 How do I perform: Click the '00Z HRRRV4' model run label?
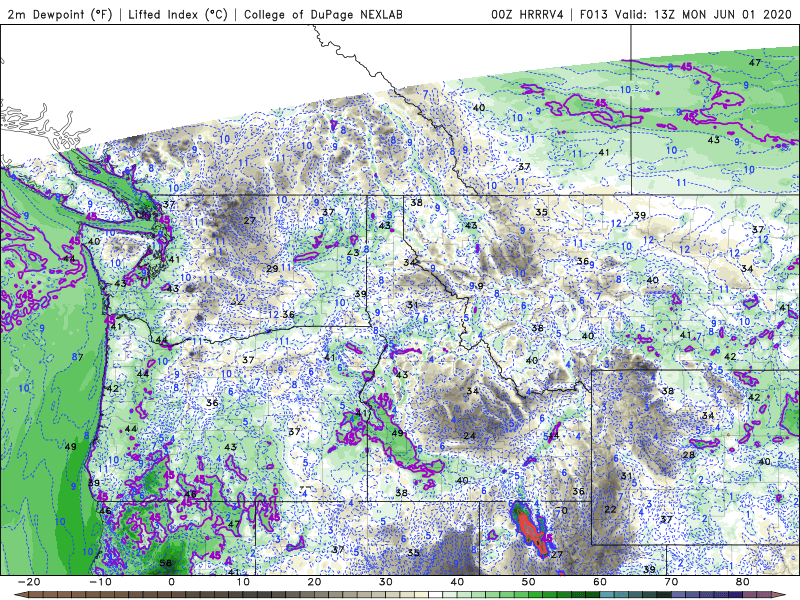pos(527,14)
